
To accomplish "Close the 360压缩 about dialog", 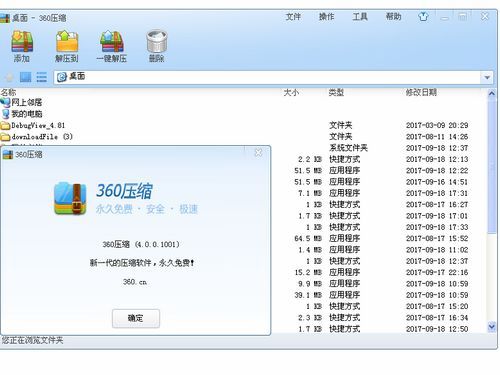I will 258,153.
